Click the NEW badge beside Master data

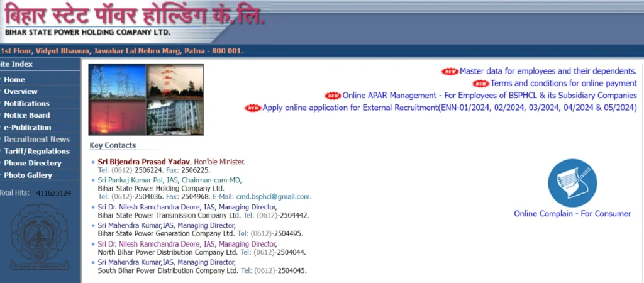click(x=450, y=72)
